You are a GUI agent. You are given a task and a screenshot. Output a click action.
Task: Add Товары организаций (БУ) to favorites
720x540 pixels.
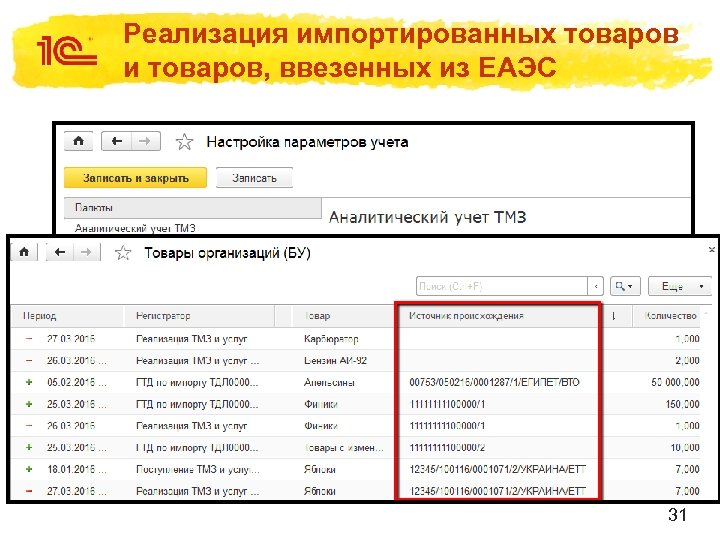coord(123,253)
